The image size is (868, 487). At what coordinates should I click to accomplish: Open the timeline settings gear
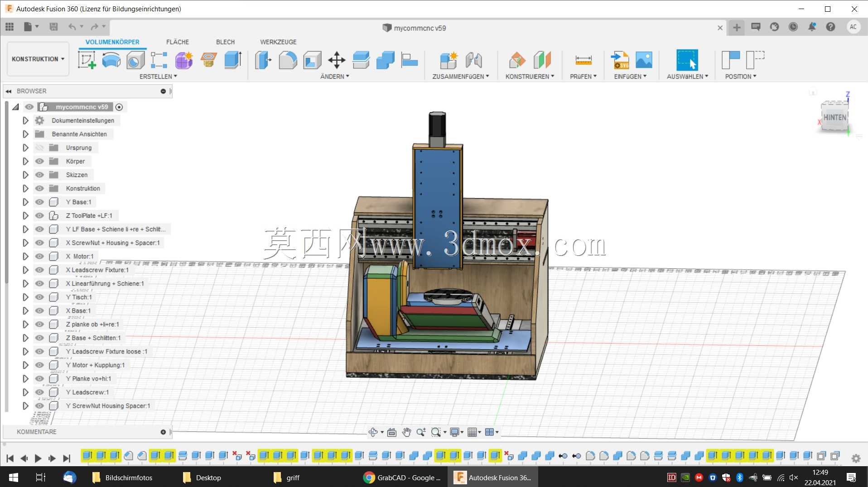856,458
